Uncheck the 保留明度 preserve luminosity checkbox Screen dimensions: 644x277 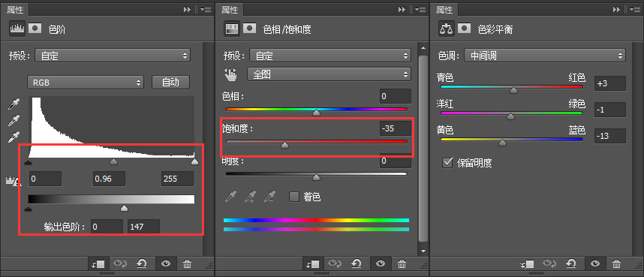click(x=447, y=163)
